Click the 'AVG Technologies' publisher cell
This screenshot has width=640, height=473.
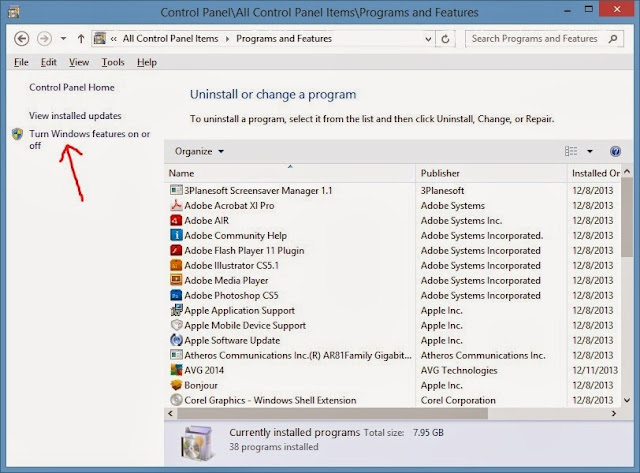[459, 371]
